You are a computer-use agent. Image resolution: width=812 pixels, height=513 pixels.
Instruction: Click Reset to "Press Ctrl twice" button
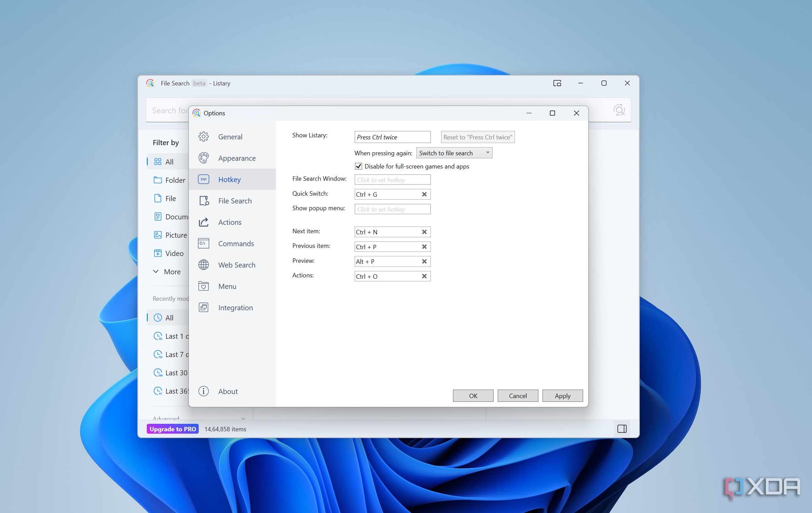[x=478, y=137]
